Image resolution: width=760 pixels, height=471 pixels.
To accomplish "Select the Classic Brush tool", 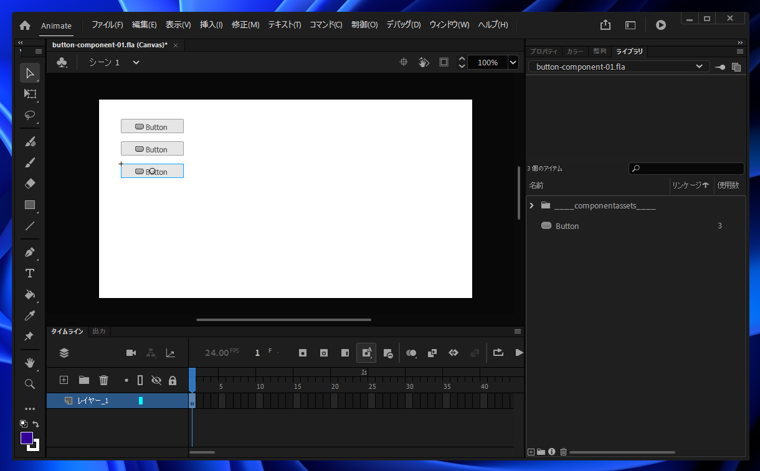I will (30, 162).
